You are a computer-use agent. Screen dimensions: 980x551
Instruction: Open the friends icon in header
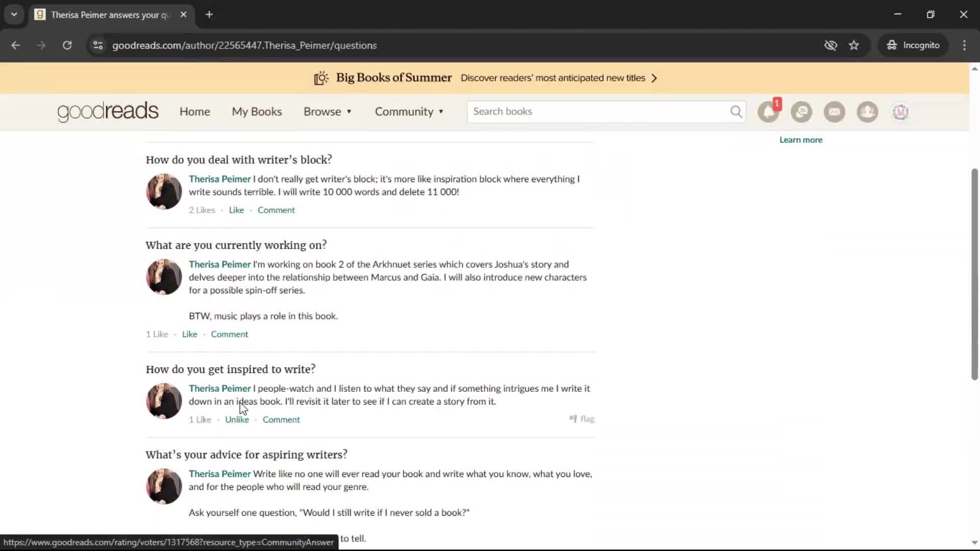[867, 112]
